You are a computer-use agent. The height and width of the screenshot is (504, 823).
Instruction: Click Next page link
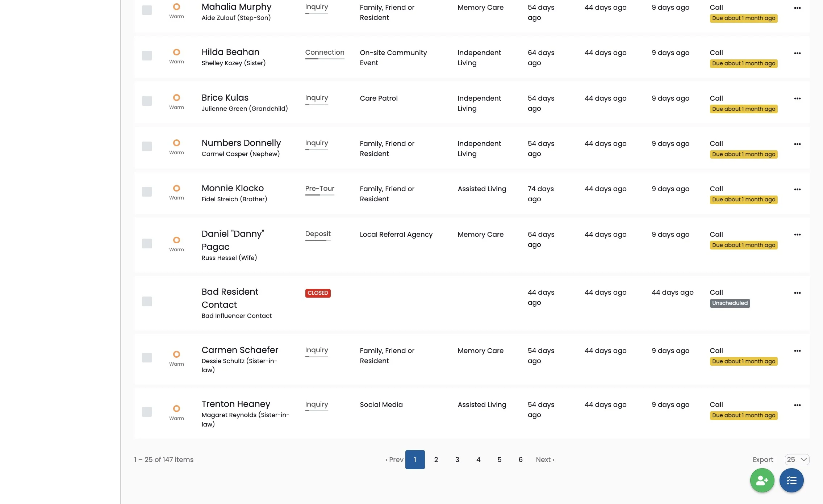point(545,459)
